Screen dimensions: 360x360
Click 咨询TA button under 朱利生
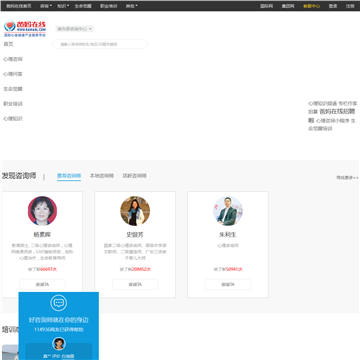coord(228,284)
